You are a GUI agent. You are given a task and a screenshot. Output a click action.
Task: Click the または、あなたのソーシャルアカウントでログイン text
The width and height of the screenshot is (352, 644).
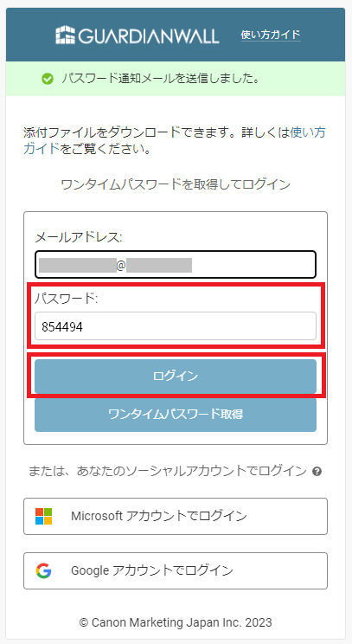pos(168,471)
